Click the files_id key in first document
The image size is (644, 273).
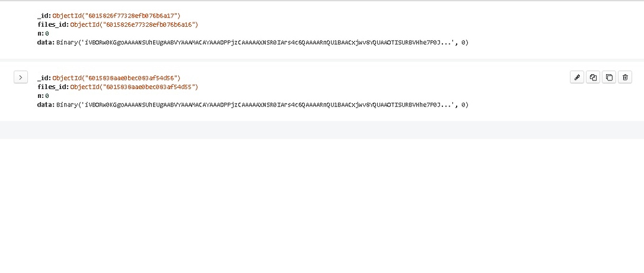(52, 24)
